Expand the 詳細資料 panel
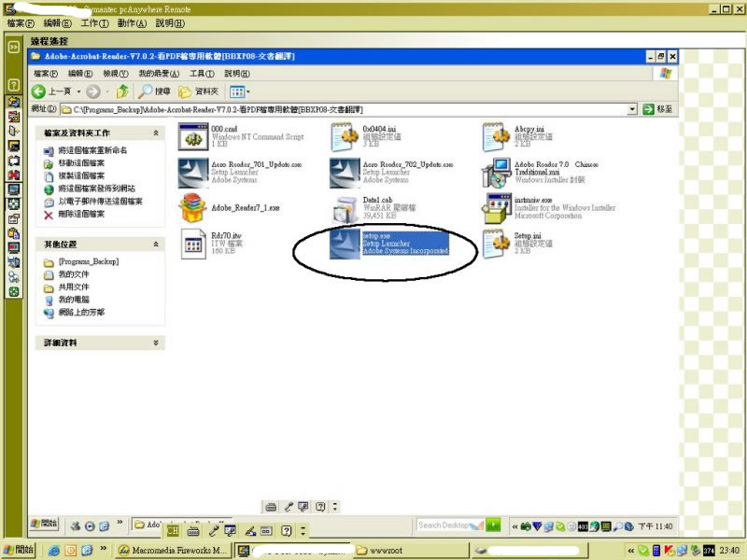This screenshot has height=560, width=747. point(156,343)
